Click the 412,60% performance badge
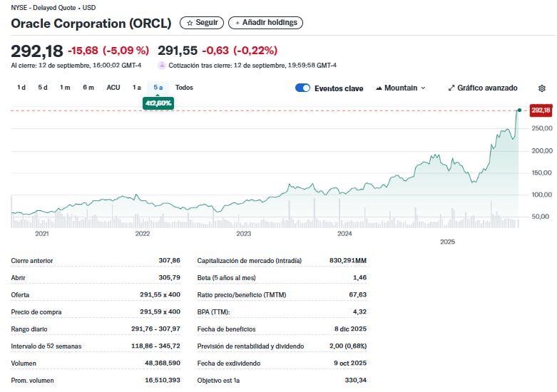Screen dimensions: 557x392 pos(158,103)
